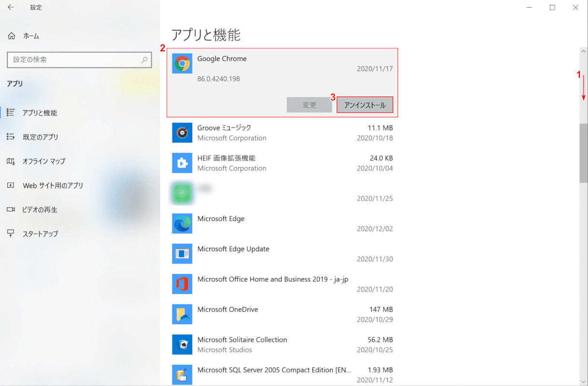The width and height of the screenshot is (588, 386).
Task: Maximize the Settings window
Action: (552, 7)
